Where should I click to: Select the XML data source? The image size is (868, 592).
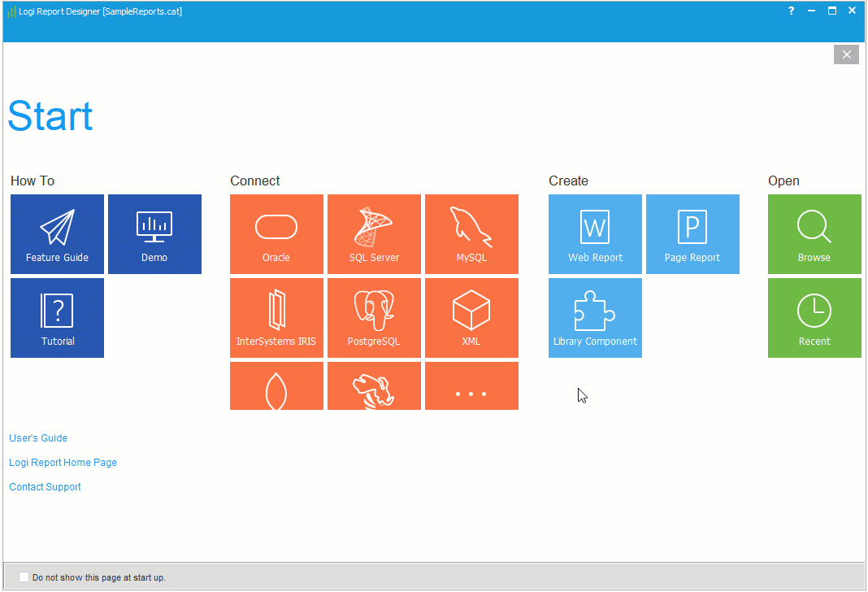tap(471, 318)
